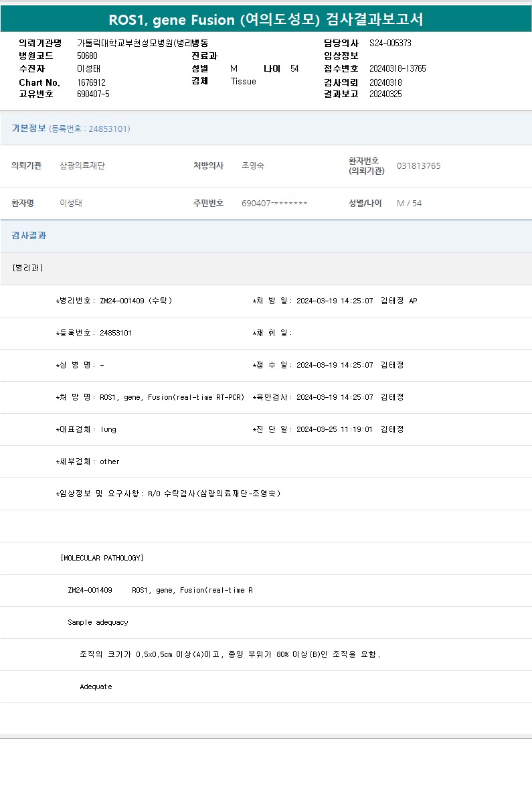The image size is (532, 811).
Task: Click the 병원코드 value 50680
Action: pyautogui.click(x=87, y=56)
